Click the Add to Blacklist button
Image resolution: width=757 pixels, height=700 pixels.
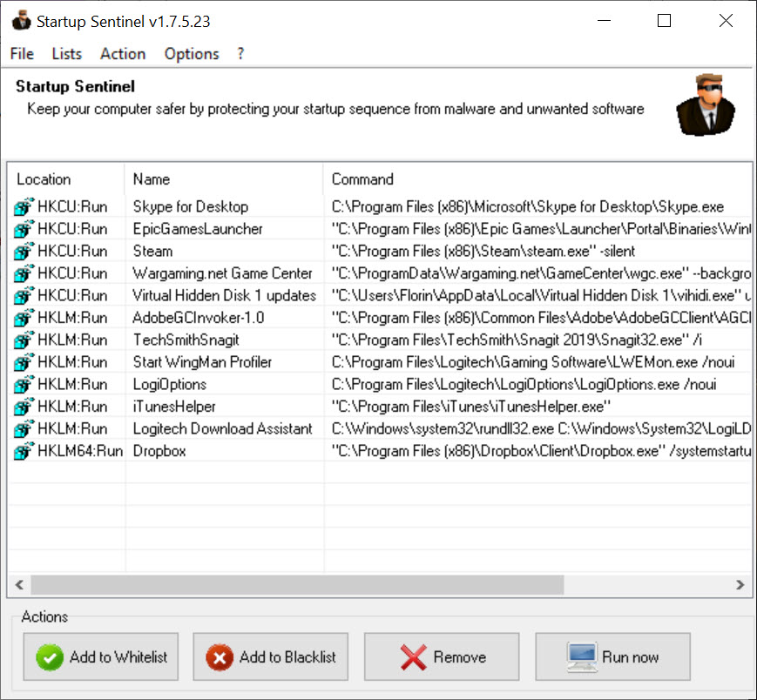pyautogui.click(x=271, y=657)
